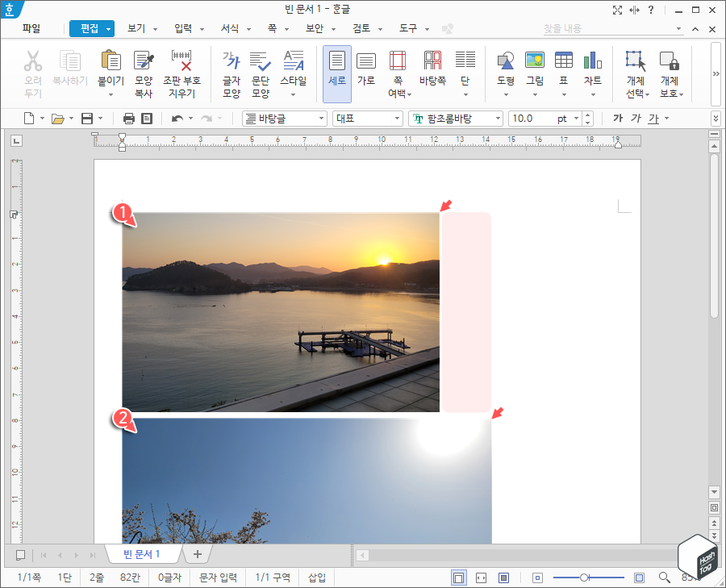Click the Columns (단) icon

pos(465,60)
